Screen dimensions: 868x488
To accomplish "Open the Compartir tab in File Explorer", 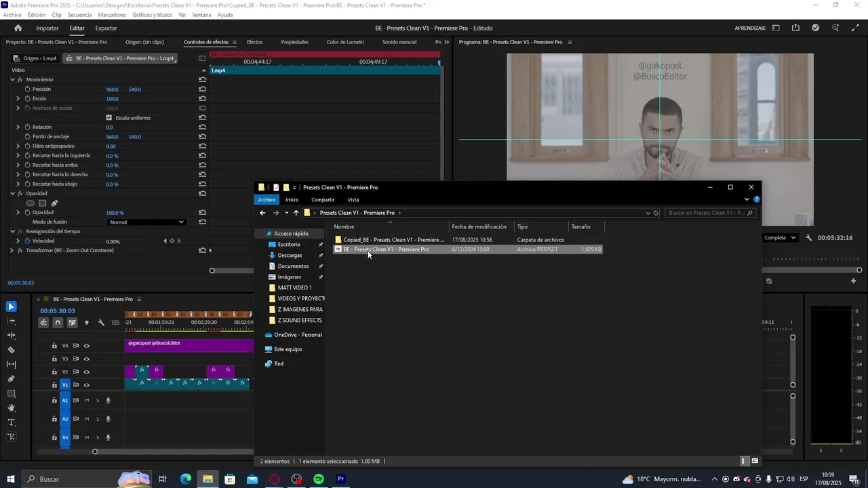I will 323,199.
